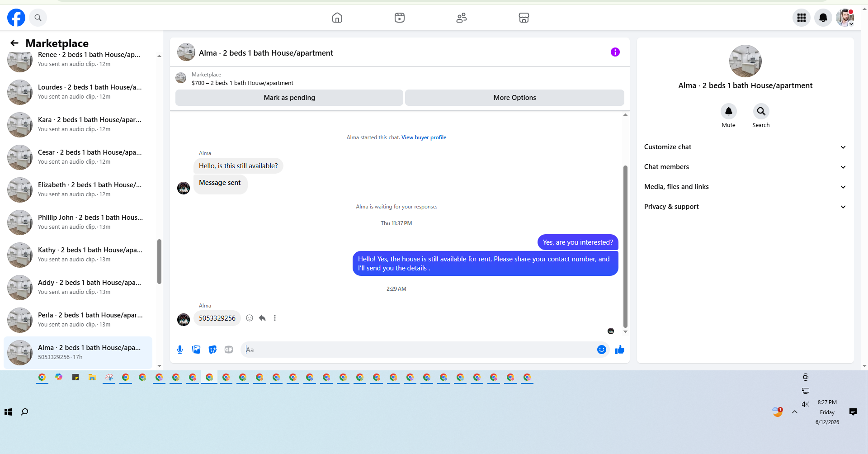Expand Customize chat section
Viewport: 868px width, 454px height.
[x=745, y=147]
